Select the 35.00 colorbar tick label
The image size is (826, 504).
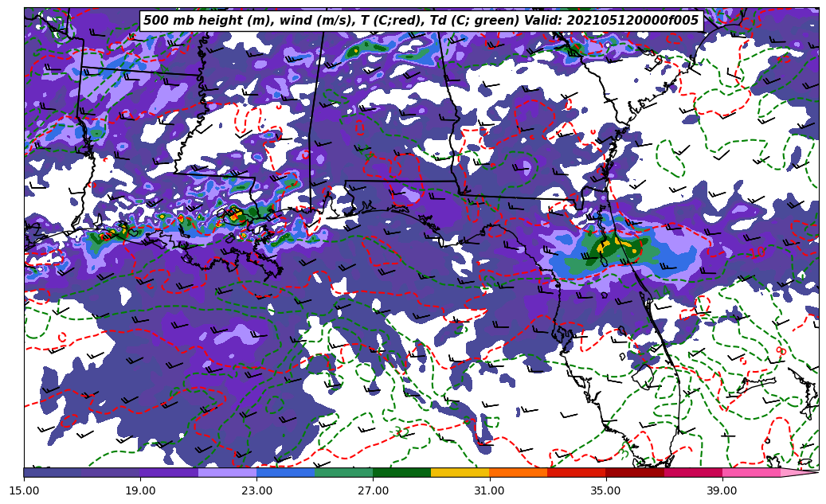(x=605, y=490)
